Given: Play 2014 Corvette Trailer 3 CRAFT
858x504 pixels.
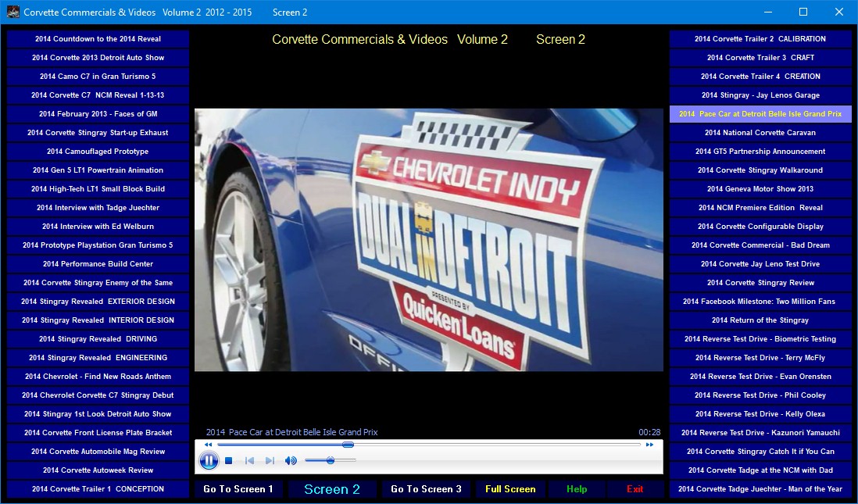Looking at the screenshot, I should pos(760,58).
